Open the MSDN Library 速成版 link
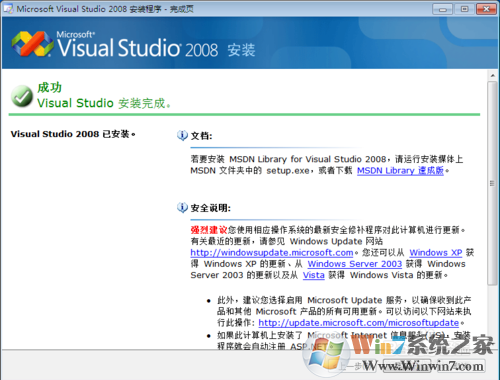The image size is (500, 380). point(400,171)
